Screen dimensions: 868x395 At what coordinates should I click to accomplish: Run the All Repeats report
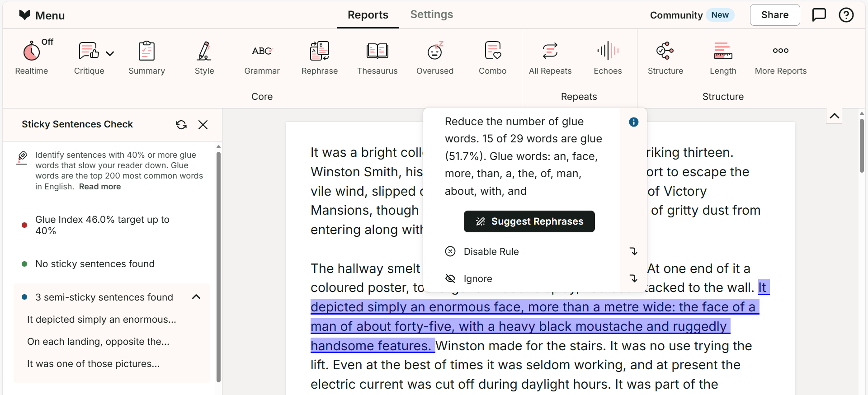550,57
